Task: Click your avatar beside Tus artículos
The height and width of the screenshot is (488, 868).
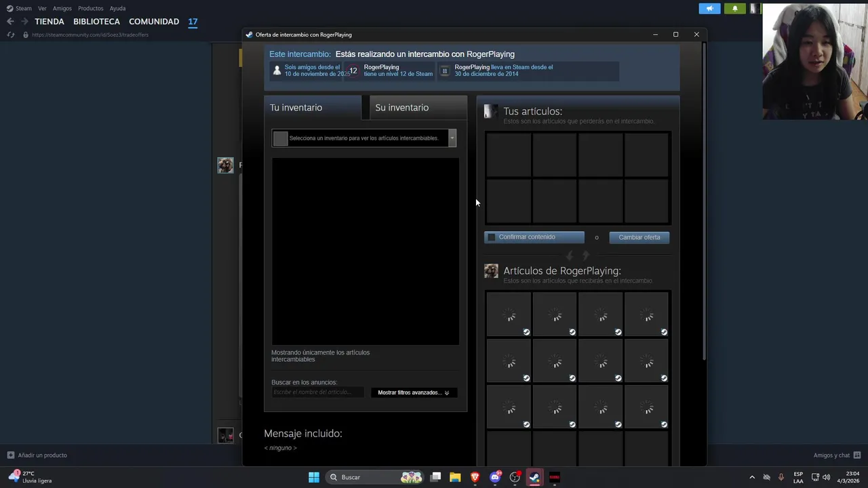Action: [x=491, y=112]
